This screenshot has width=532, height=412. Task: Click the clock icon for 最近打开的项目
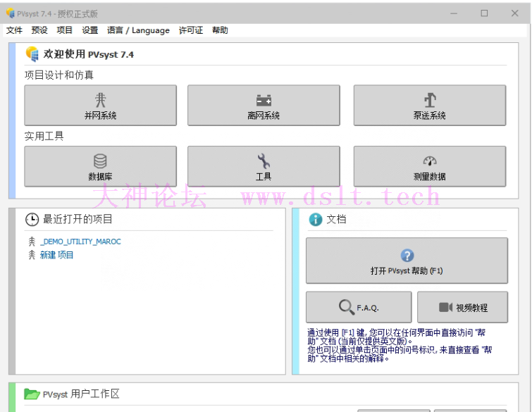pyautogui.click(x=32, y=220)
